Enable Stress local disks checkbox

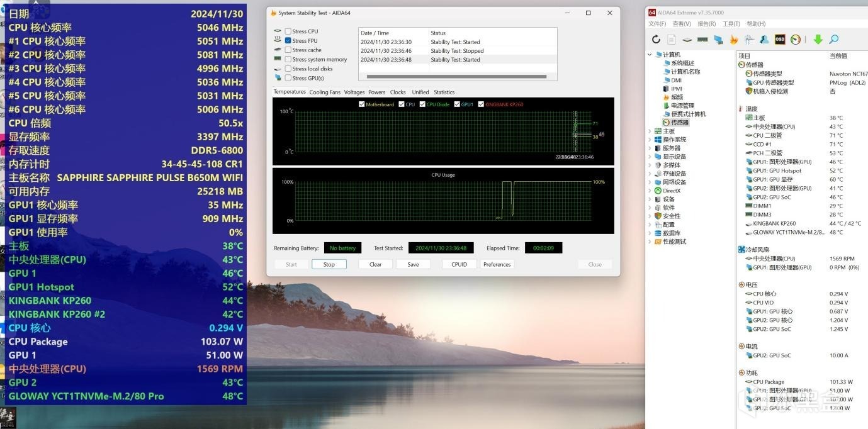(x=288, y=69)
